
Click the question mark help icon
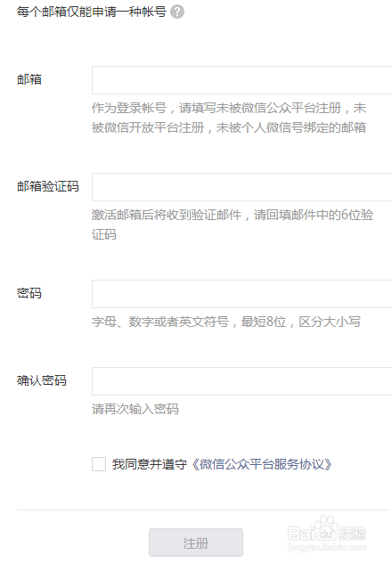pos(177,12)
